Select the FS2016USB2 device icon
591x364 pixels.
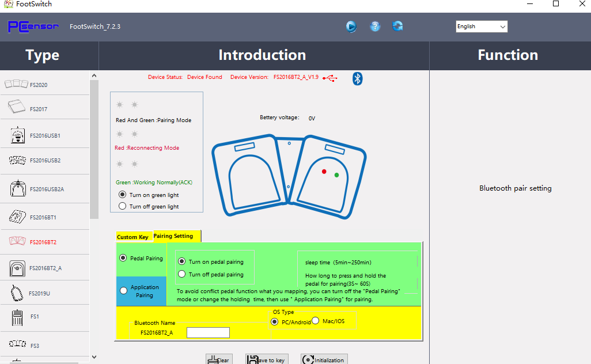point(17,161)
